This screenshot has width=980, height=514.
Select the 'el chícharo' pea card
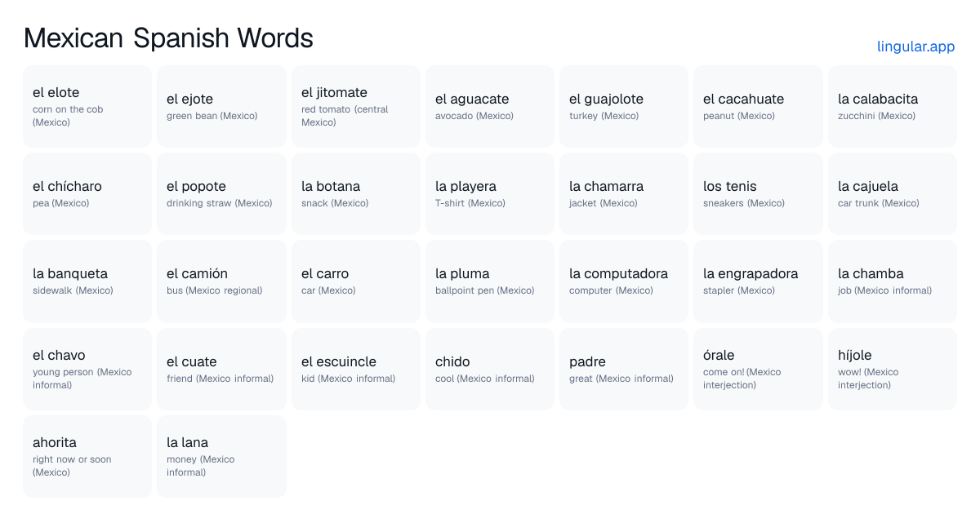tap(87, 194)
